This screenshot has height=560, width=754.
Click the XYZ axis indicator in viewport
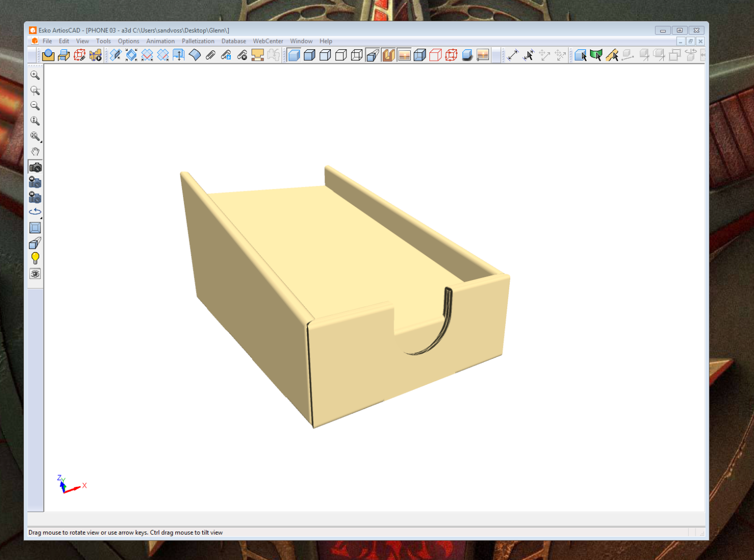pyautogui.click(x=71, y=484)
